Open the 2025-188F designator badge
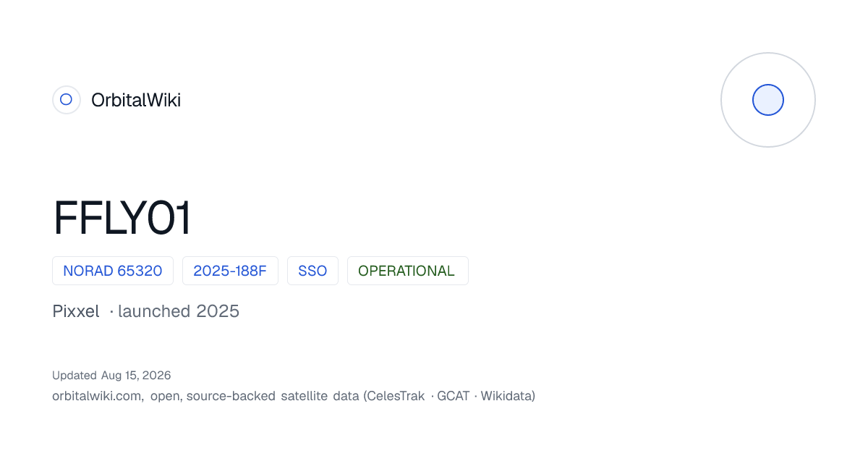868x456 pixels. (x=230, y=271)
